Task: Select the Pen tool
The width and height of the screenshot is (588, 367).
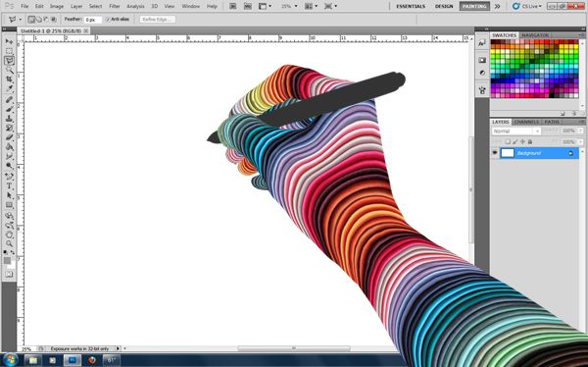Action: point(9,177)
